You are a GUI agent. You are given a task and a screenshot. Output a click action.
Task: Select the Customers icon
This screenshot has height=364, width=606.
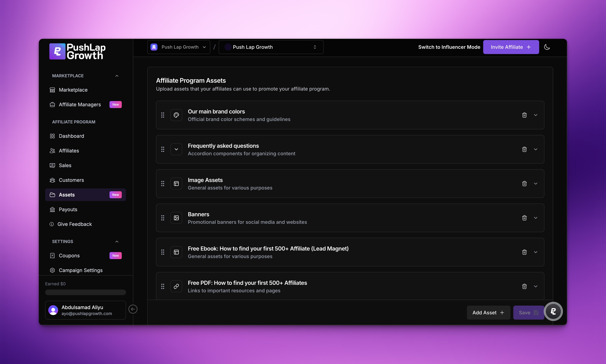[x=52, y=180]
